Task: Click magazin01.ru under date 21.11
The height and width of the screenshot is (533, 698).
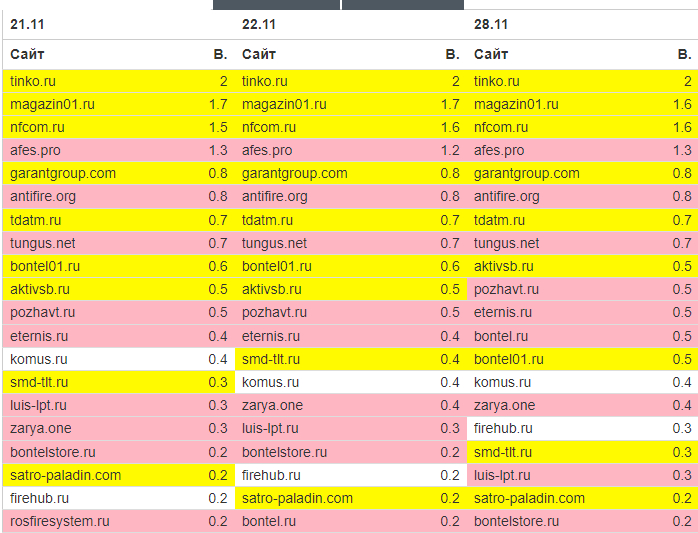Action: 52,104
